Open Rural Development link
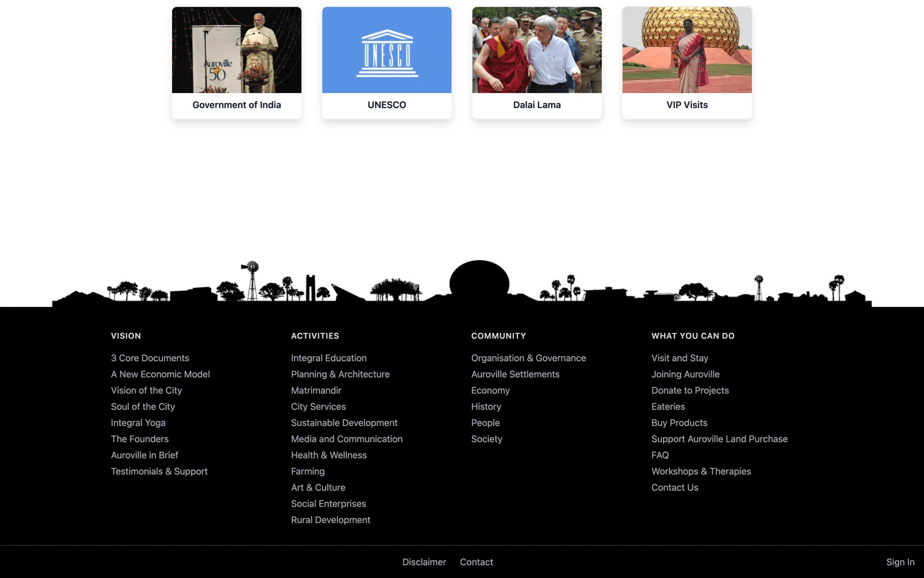The image size is (924, 578). (x=330, y=520)
